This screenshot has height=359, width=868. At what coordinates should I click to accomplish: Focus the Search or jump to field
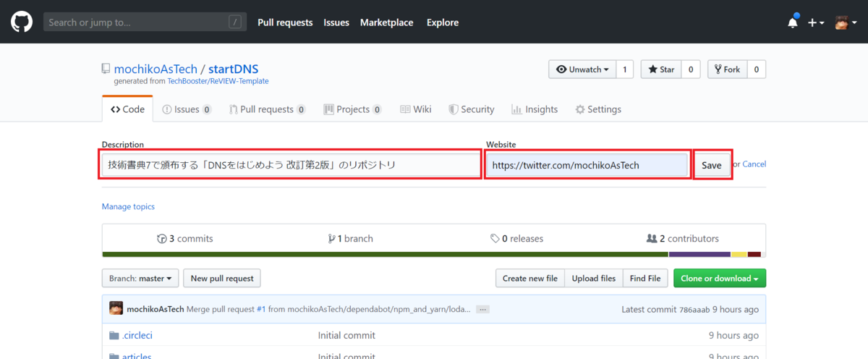(x=144, y=22)
